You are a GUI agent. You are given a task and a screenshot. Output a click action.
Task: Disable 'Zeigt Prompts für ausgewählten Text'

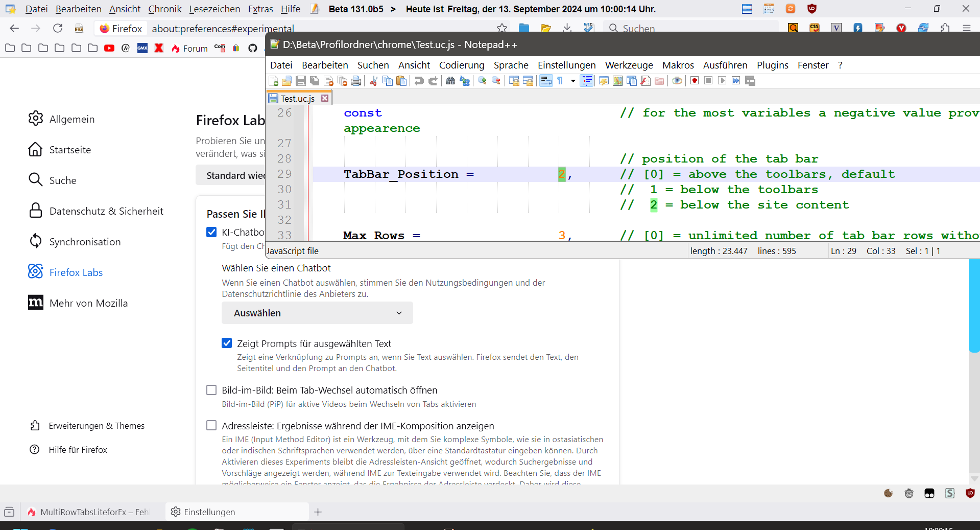point(227,343)
